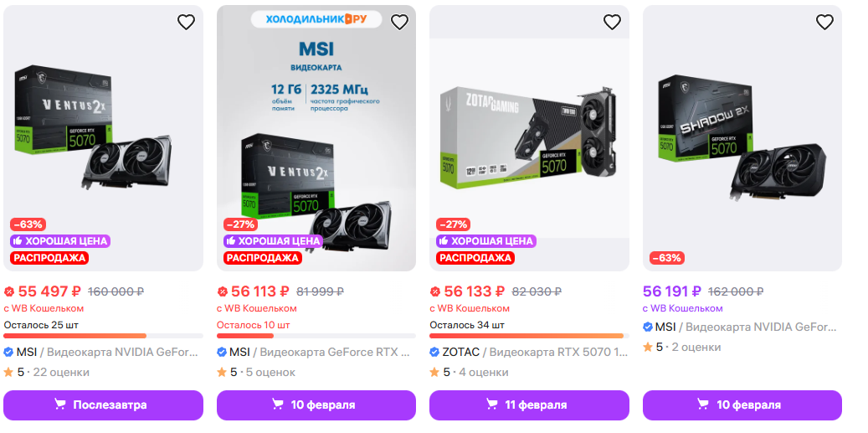Add to cart with Послезавтра delivery
The width and height of the screenshot is (868, 433).
coord(103,405)
